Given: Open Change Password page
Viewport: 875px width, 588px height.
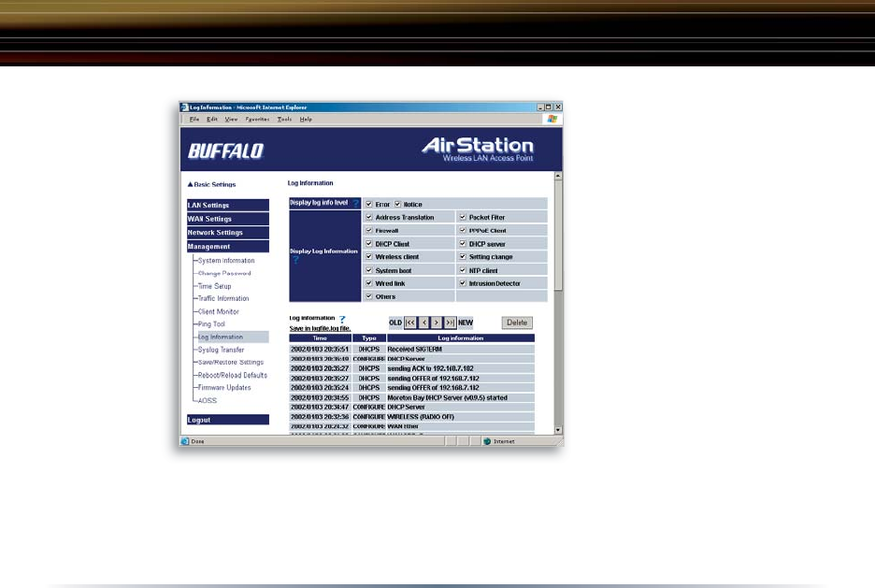Looking at the screenshot, I should (x=224, y=273).
